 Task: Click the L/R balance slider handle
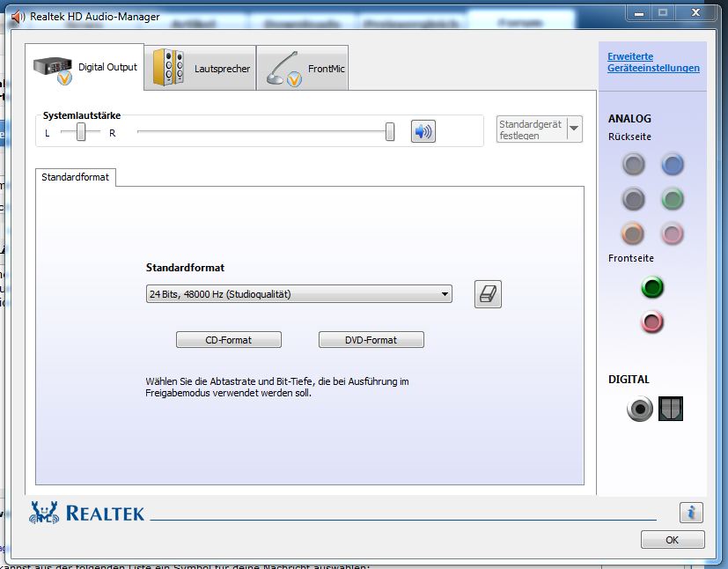(x=81, y=131)
